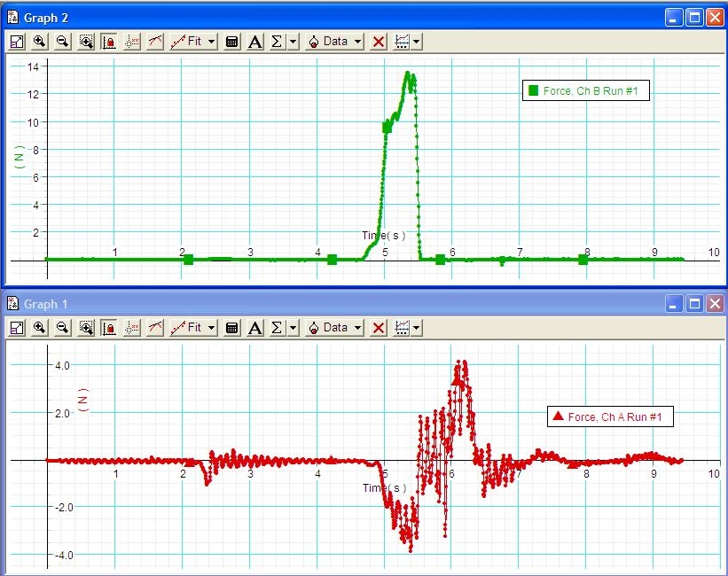Click Scale to Fit in Graph 1 toolbar
This screenshot has height=576, width=728.
17,328
